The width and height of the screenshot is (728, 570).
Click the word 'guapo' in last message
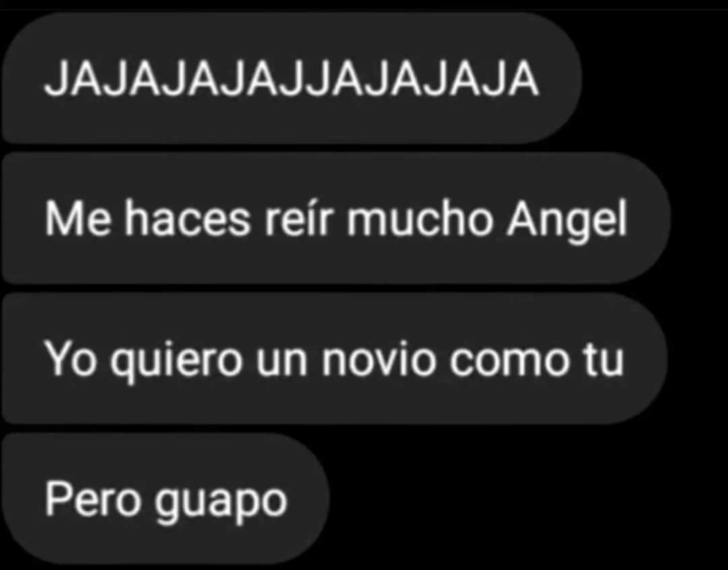[221, 504]
